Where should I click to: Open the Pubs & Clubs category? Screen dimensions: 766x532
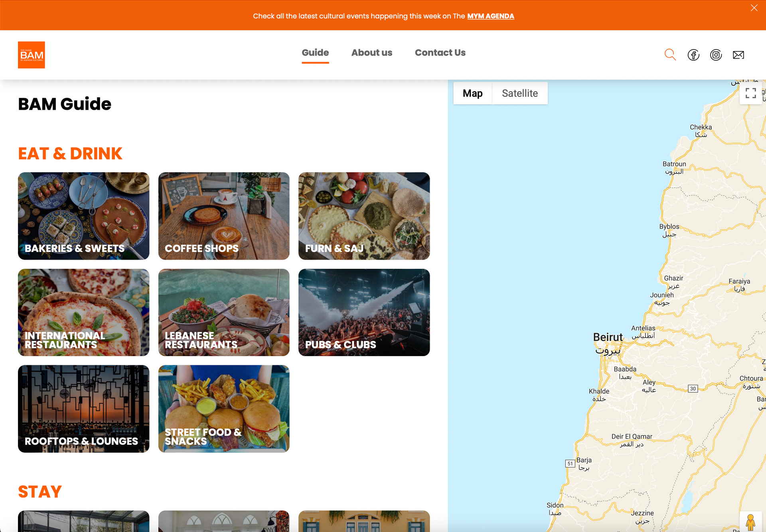click(363, 312)
